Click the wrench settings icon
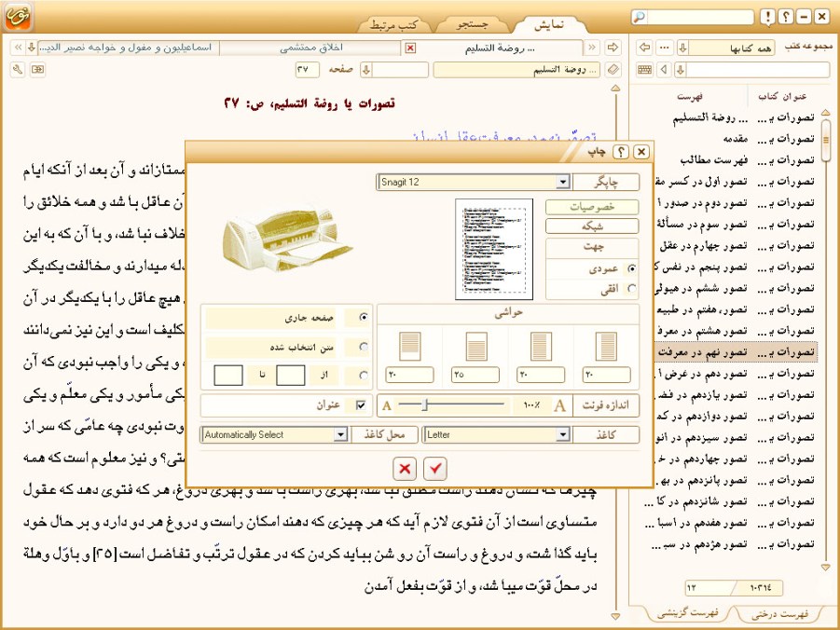This screenshot has width=840, height=630. click(x=18, y=70)
